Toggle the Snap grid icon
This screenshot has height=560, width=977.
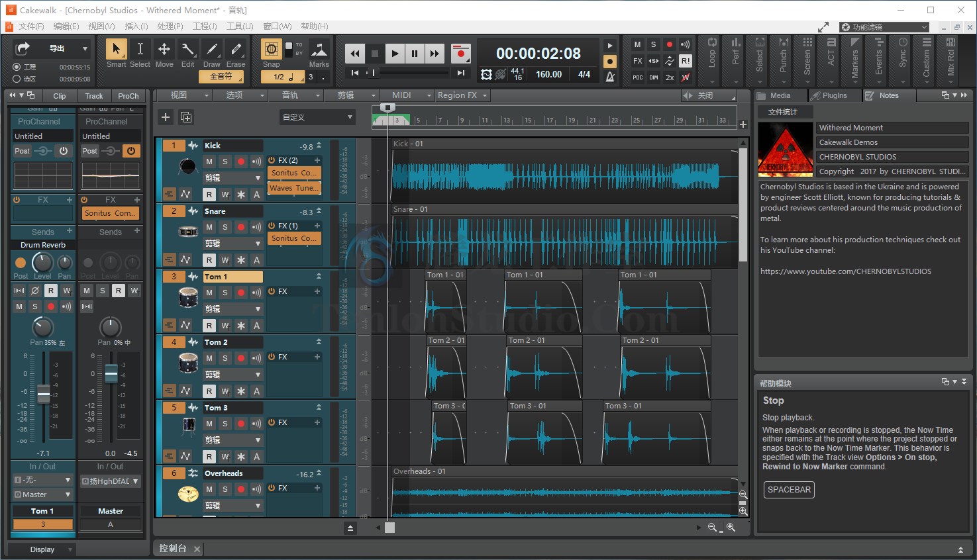(x=271, y=49)
